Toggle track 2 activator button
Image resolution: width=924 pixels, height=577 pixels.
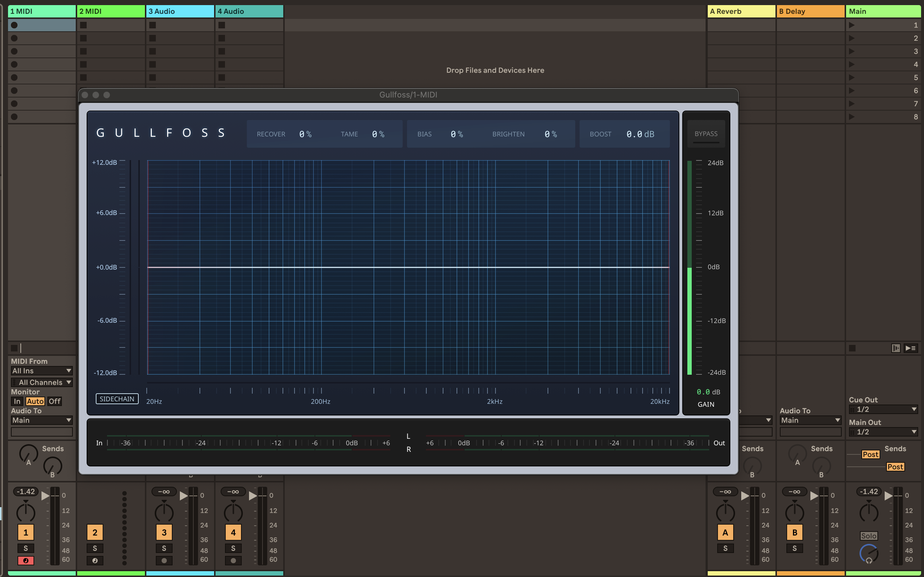(x=95, y=532)
